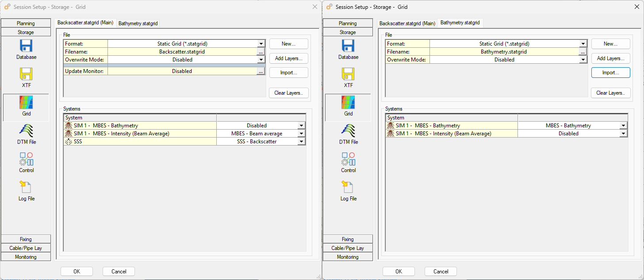644x280 pixels.
Task: Switch to Bathymetry.statgrid tab in left dialog
Action: (138, 23)
